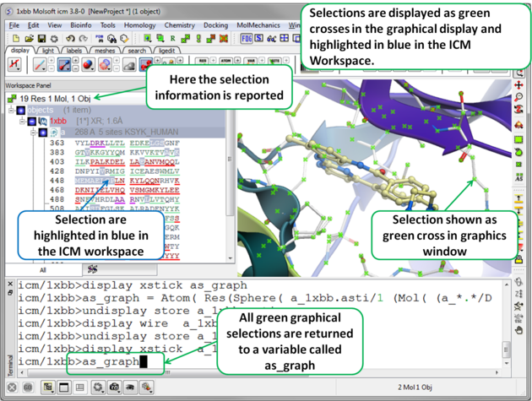Click the wire representation icon
The height and width of the screenshot is (401, 532).
39,64
